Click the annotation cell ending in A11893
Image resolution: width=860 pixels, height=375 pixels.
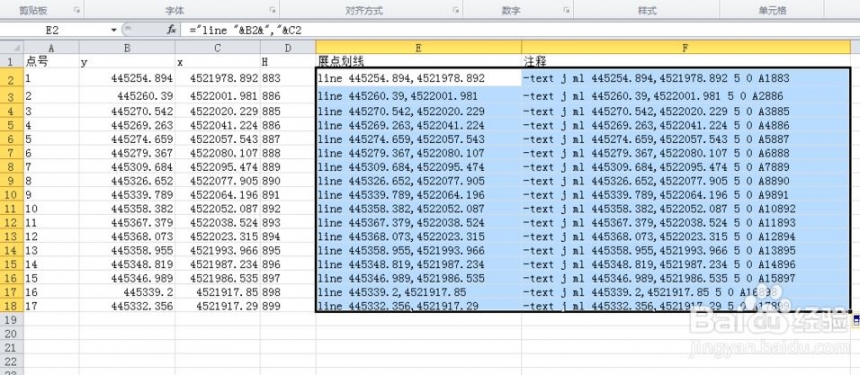tap(686, 223)
